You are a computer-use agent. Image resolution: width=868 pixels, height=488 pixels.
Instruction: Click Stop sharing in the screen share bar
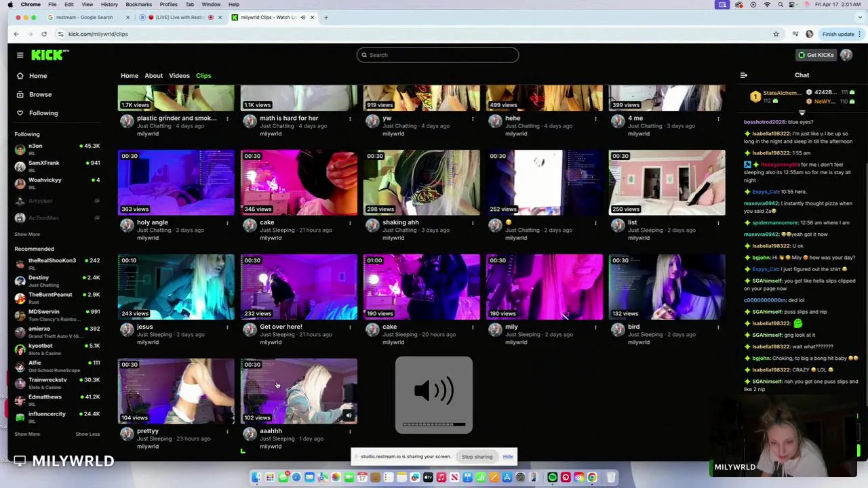tap(477, 457)
